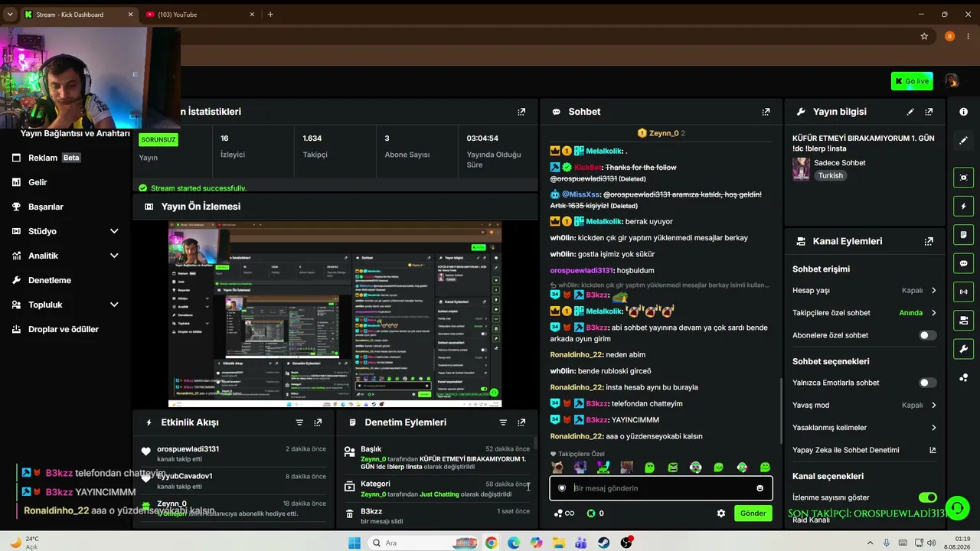Click orospuewladi3131 in Etkinlik Akışı
Screen dimensions: 980x551
pyautogui.click(x=188, y=449)
